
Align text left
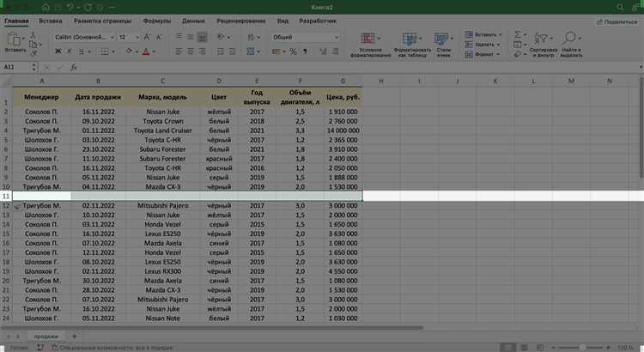point(179,52)
